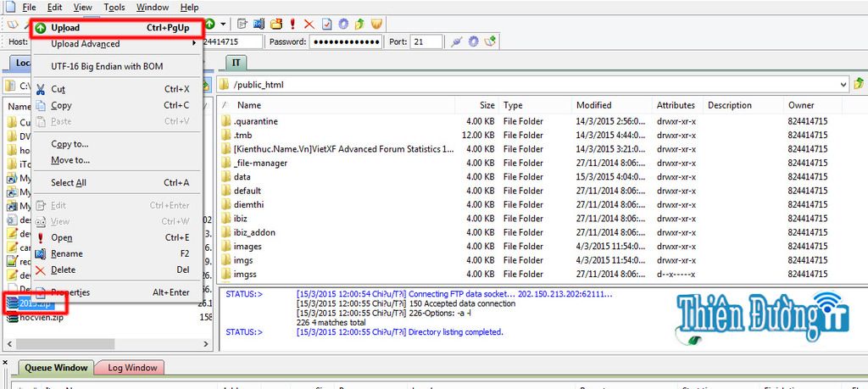Open the Tools menu in the menu bar

[114, 8]
